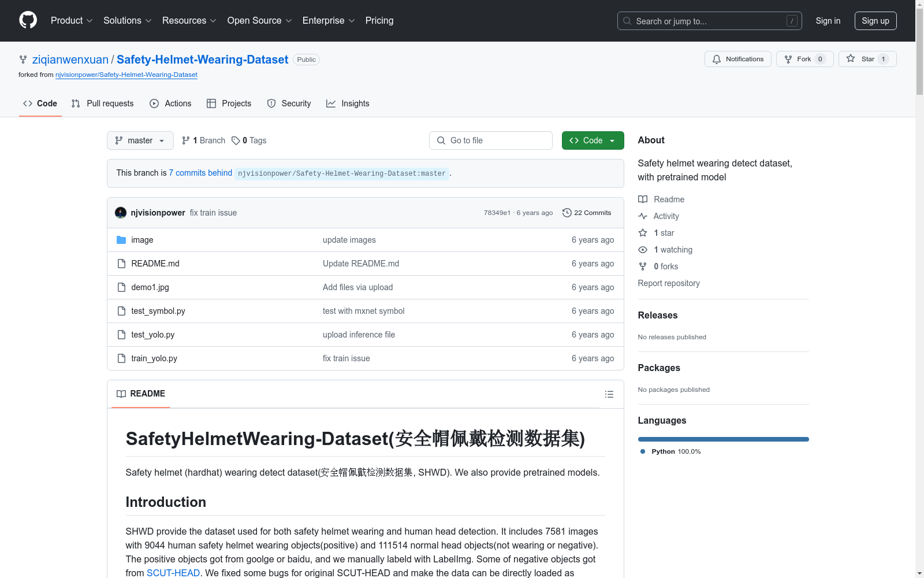The width and height of the screenshot is (924, 578).
Task: Focus the Go to file field
Action: coord(491,140)
